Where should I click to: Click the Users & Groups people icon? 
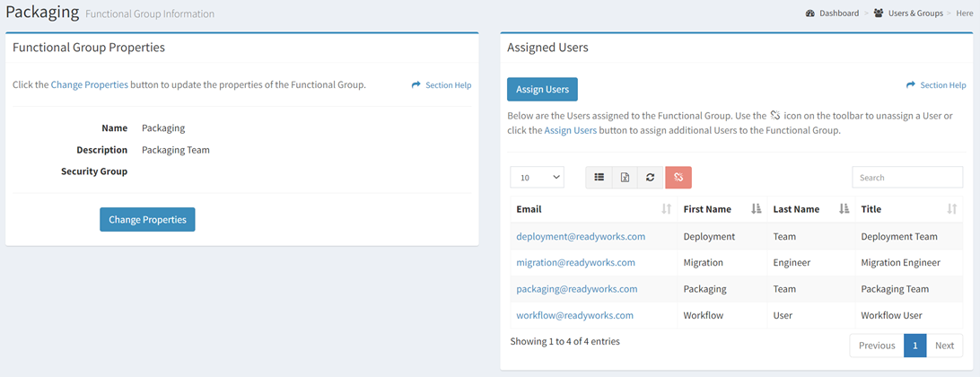point(879,13)
